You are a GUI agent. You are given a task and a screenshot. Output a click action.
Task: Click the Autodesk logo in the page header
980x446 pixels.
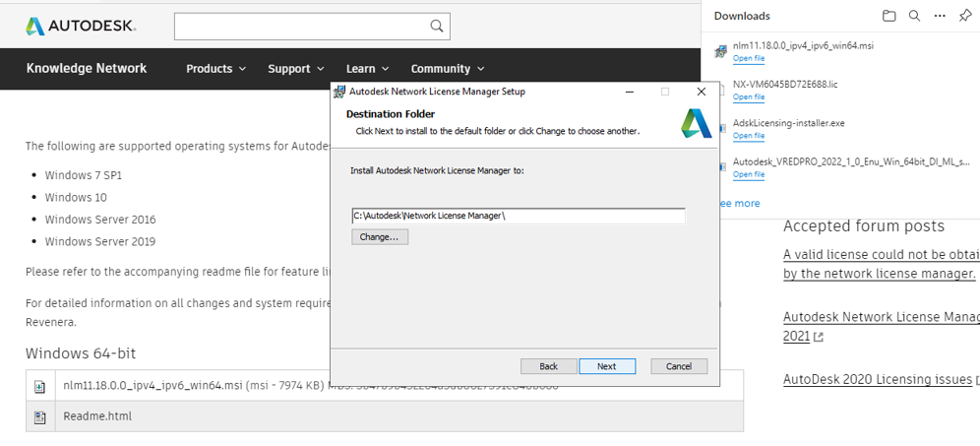pos(81,26)
